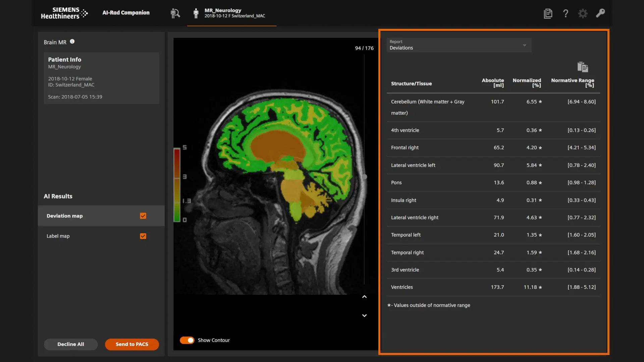The width and height of the screenshot is (644, 362).
Task: Open the Settings gear icon
Action: pyautogui.click(x=583, y=13)
